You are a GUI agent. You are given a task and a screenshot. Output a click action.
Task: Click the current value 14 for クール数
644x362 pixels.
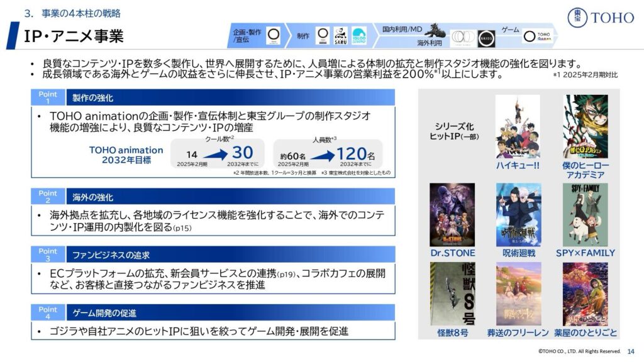pyautogui.click(x=192, y=155)
